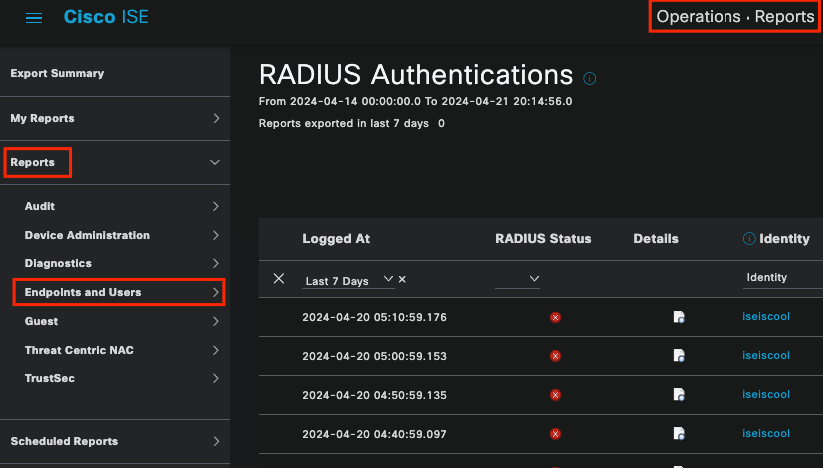The height and width of the screenshot is (468, 823).
Task: Click the Details column header
Action: point(656,239)
